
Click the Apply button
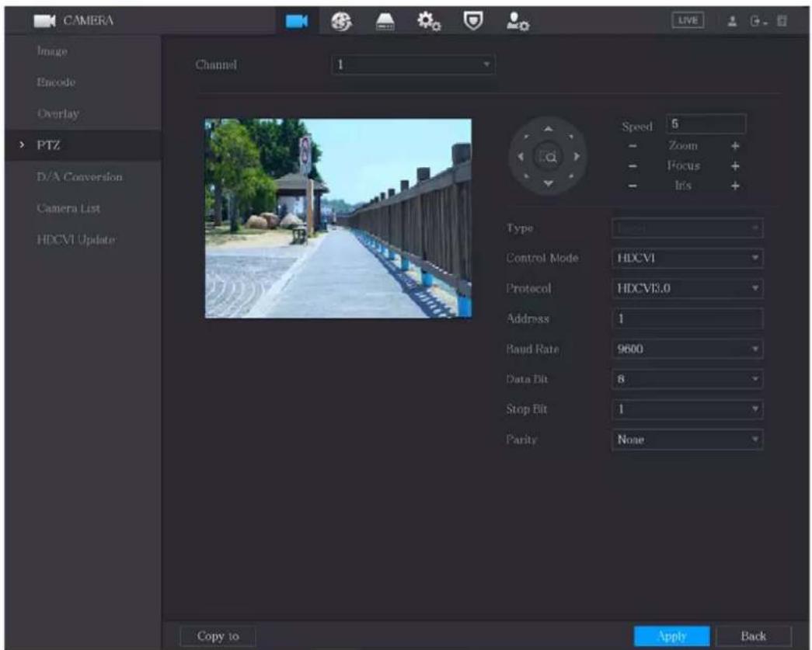pyautogui.click(x=671, y=636)
